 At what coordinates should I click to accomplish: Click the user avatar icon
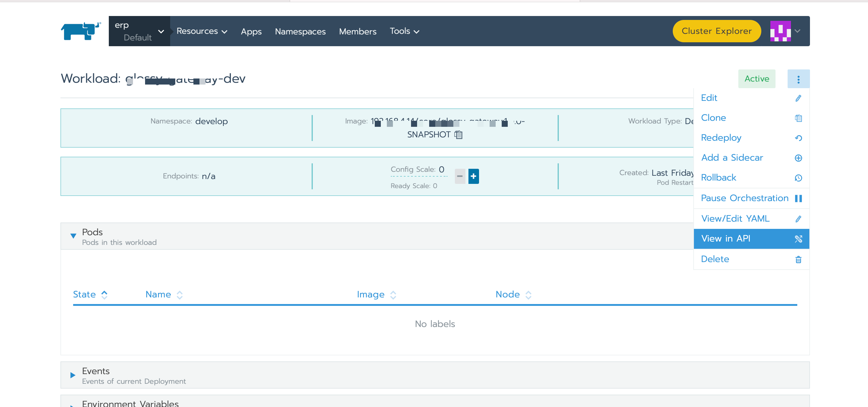coord(780,31)
